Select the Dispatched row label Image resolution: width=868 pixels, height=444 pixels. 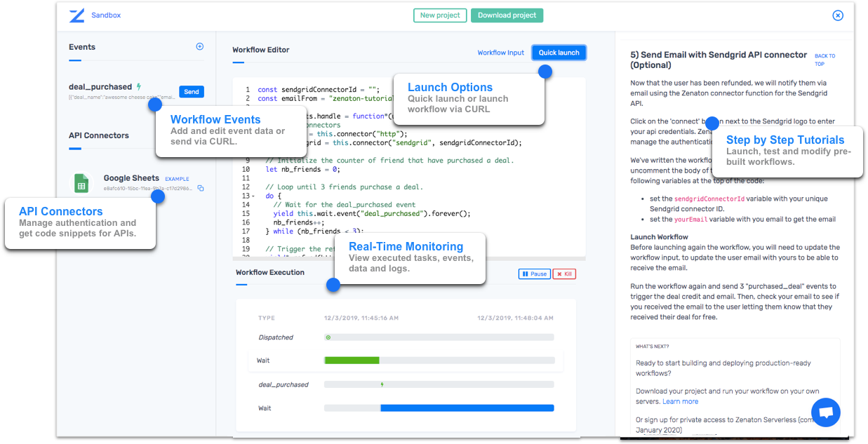pyautogui.click(x=276, y=337)
